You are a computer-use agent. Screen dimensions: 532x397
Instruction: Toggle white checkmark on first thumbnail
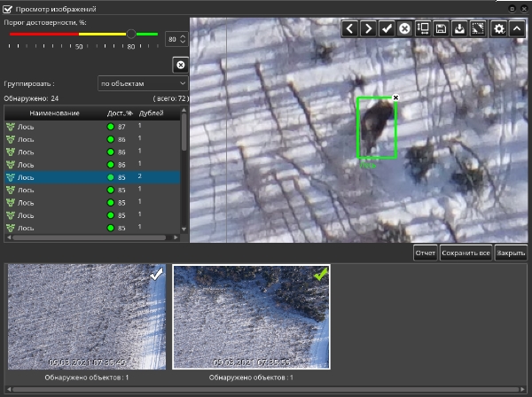pyautogui.click(x=156, y=274)
